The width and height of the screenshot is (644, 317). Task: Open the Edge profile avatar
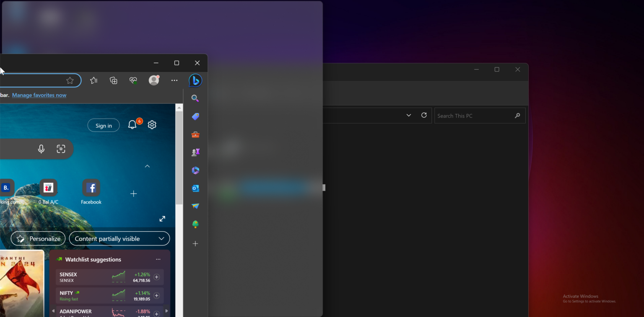pyautogui.click(x=154, y=80)
